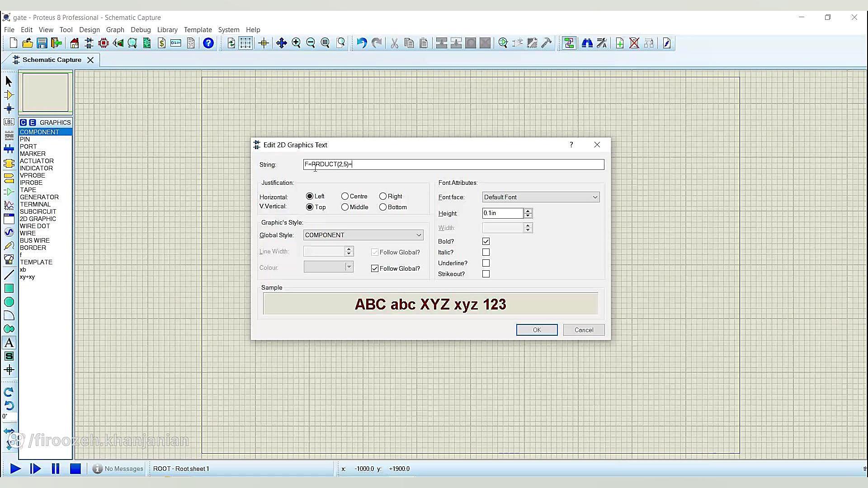Select the Junction Dot tool
The height and width of the screenshot is (488, 868).
(x=9, y=108)
